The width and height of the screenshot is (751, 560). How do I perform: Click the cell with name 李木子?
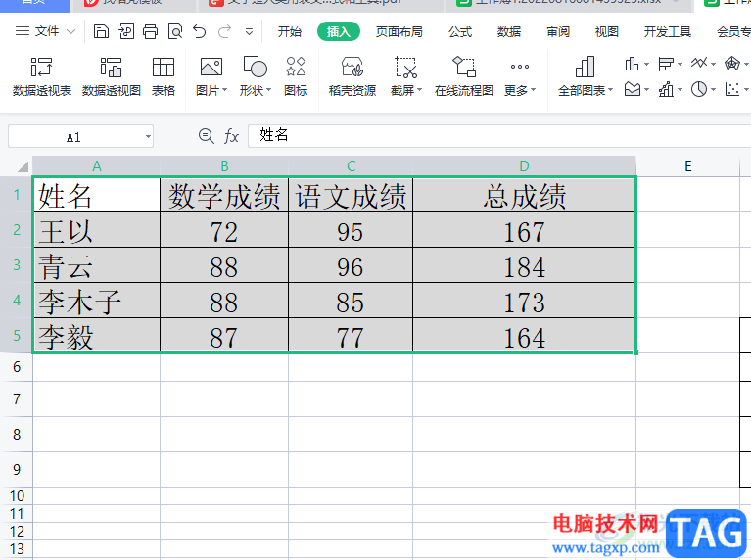pos(96,301)
